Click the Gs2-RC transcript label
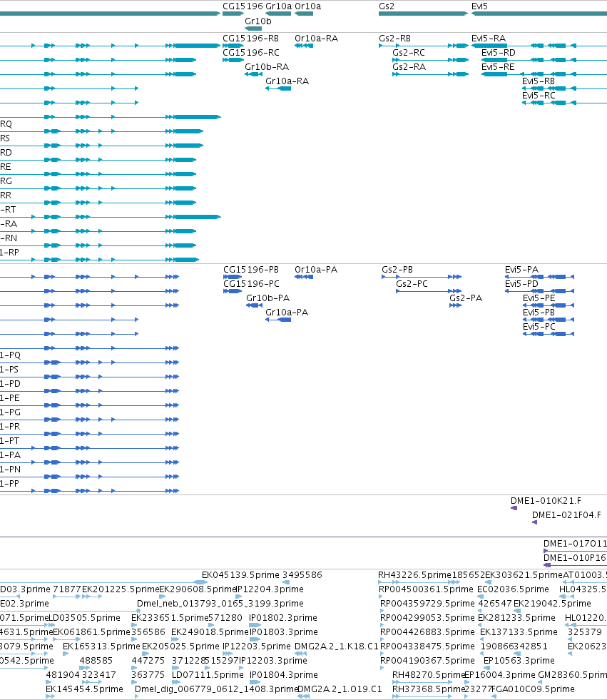 point(409,53)
